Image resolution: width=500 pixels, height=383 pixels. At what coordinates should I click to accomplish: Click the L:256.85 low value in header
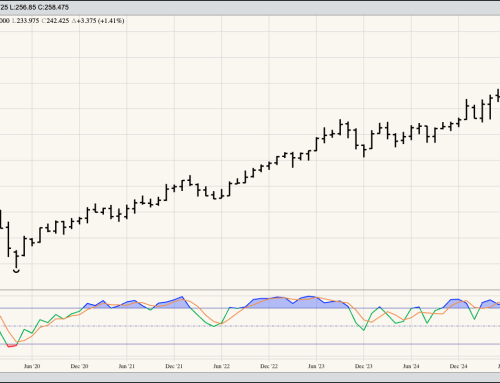coord(28,7)
